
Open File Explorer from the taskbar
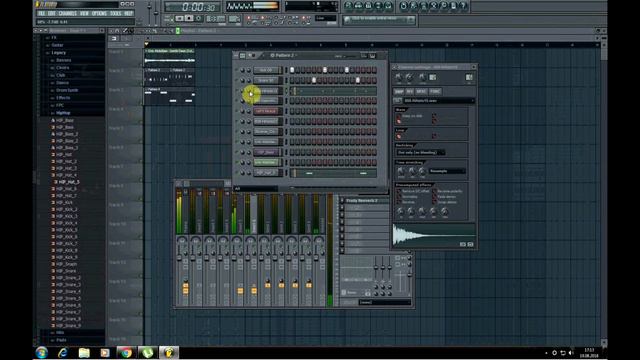84,352
